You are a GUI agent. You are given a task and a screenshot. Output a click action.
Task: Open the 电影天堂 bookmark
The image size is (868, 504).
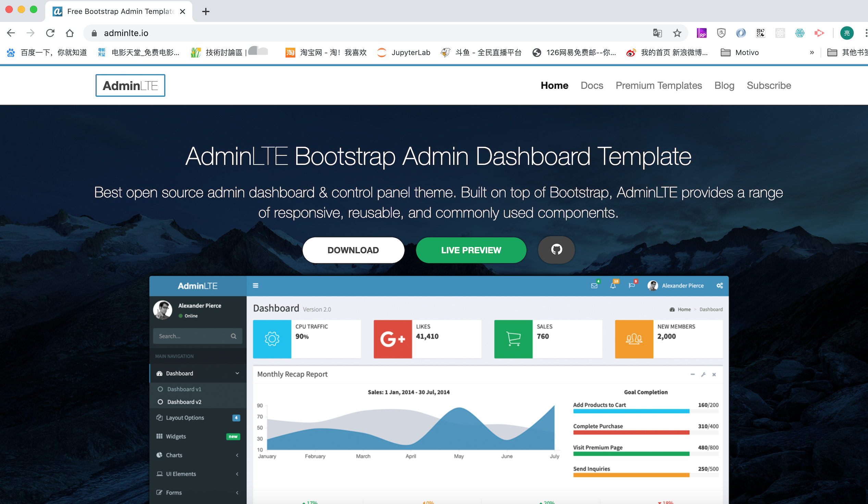pos(138,52)
